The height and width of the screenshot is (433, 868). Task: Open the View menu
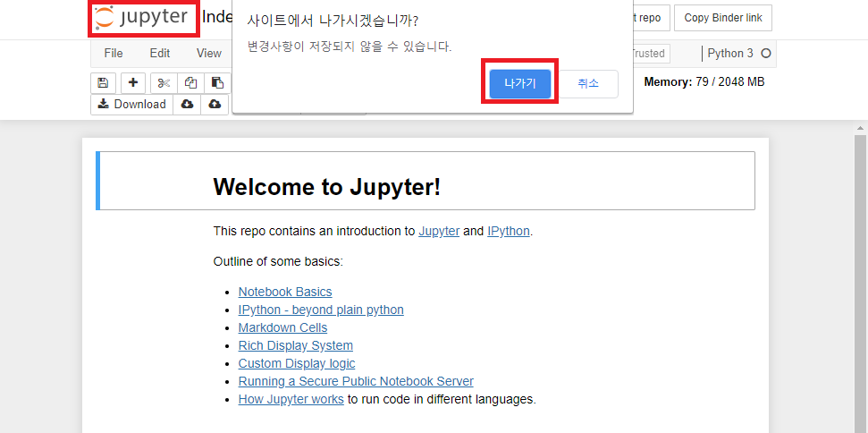(208, 53)
